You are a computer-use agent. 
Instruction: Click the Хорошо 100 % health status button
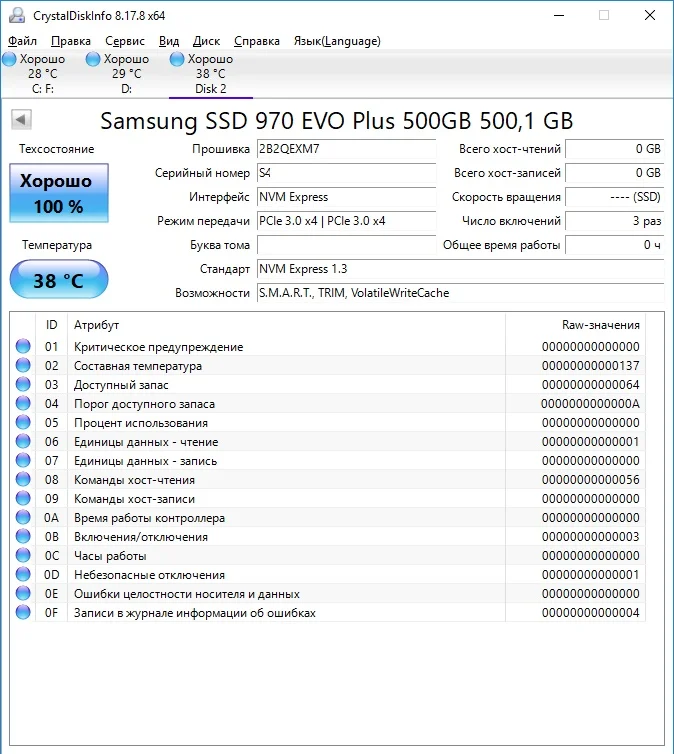[x=59, y=193]
